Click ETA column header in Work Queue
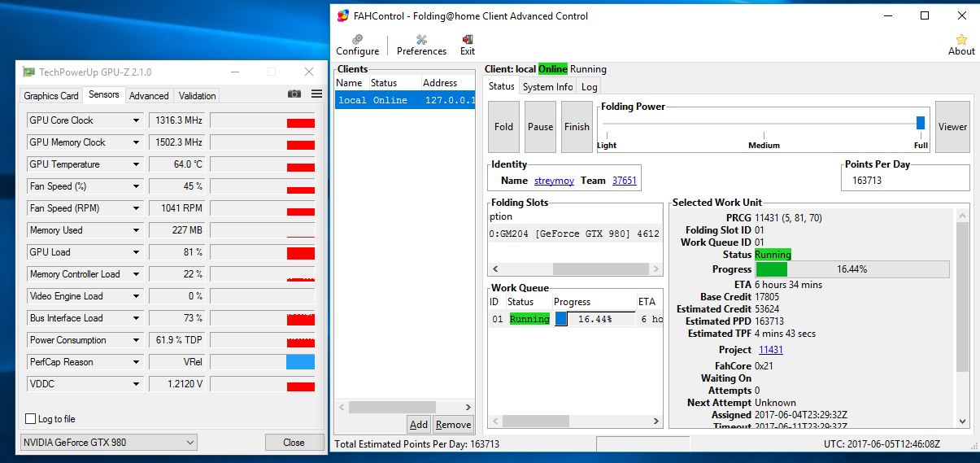The width and height of the screenshot is (980, 463). 649,302
